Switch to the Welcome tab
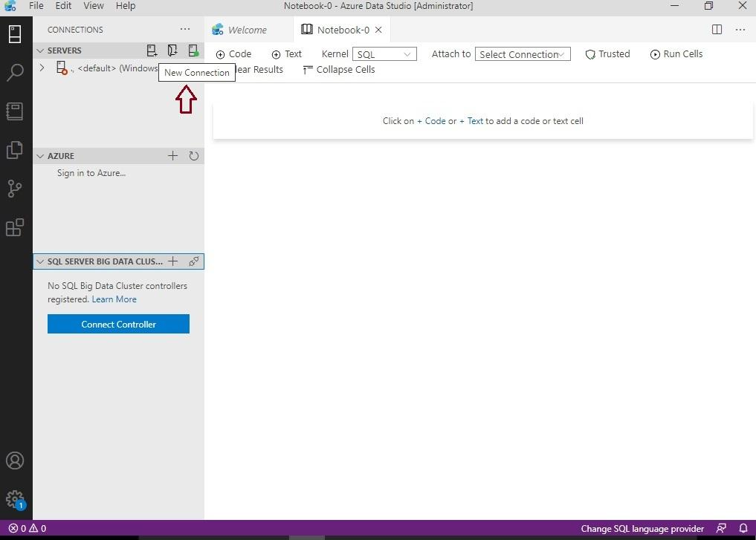The image size is (756, 540). pos(247,30)
